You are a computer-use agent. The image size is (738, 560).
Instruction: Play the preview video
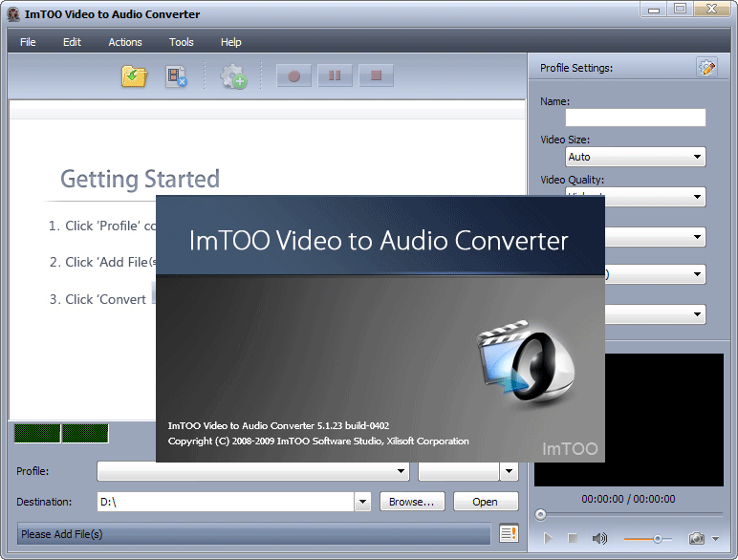pyautogui.click(x=548, y=538)
